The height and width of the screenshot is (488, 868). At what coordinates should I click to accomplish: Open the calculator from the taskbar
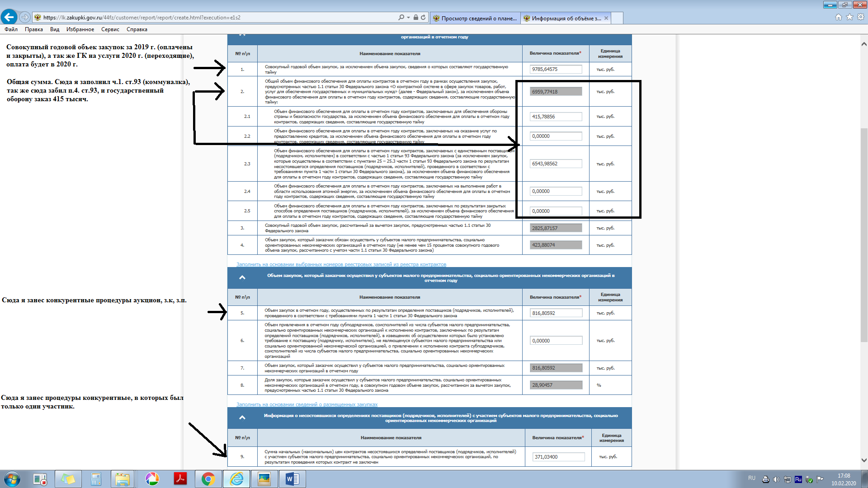pos(96,479)
